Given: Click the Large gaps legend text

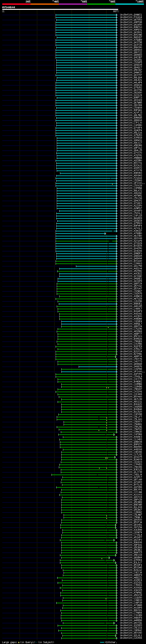Looking at the screenshot, I should pos(28,642).
